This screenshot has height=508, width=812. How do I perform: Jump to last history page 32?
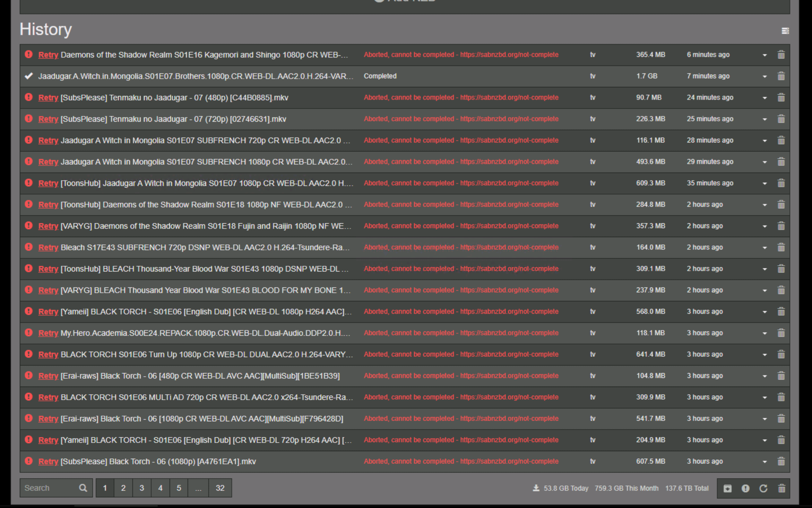click(220, 488)
